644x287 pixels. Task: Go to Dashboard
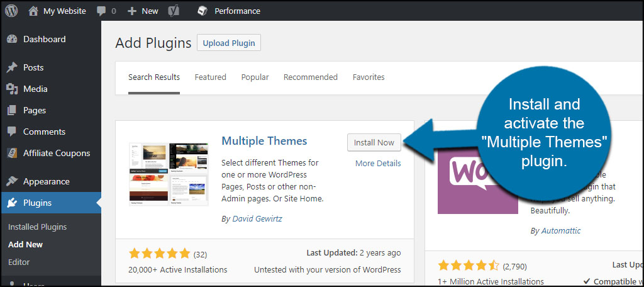45,39
